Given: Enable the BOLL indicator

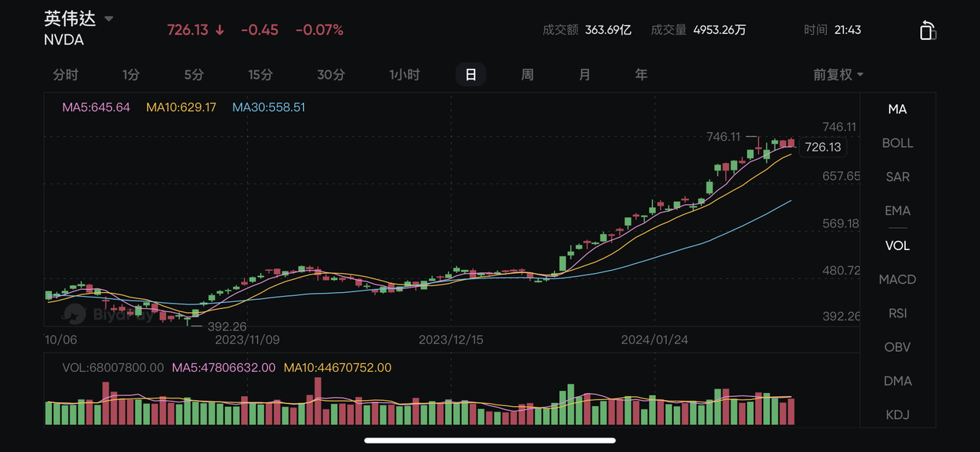Looking at the screenshot, I should tap(897, 143).
